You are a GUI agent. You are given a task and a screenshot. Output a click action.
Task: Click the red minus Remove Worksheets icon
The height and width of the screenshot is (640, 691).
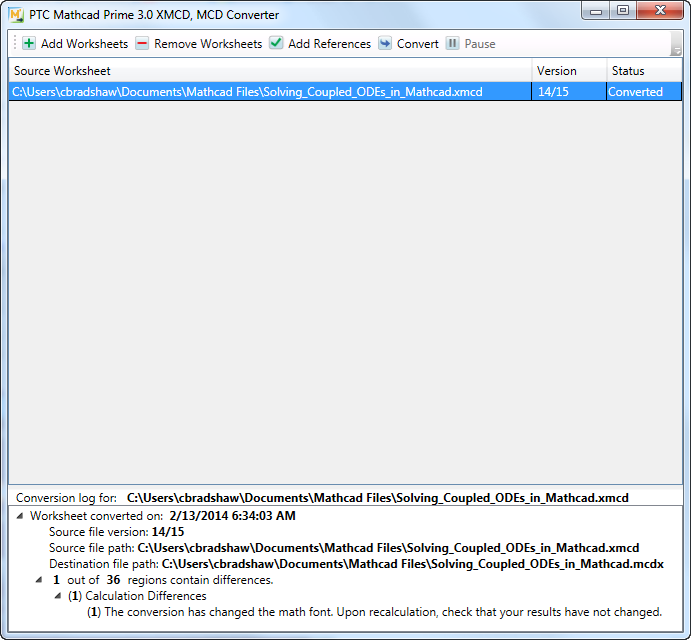coord(142,43)
